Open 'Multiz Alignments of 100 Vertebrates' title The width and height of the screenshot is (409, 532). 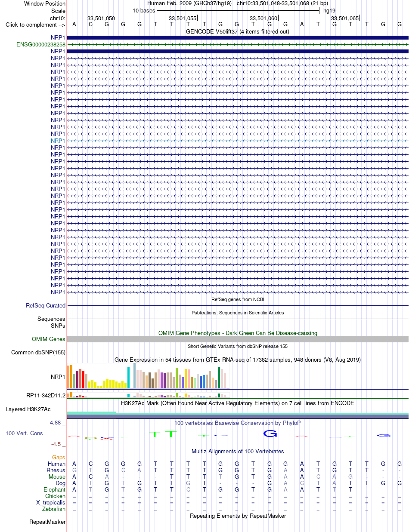pos(238,451)
